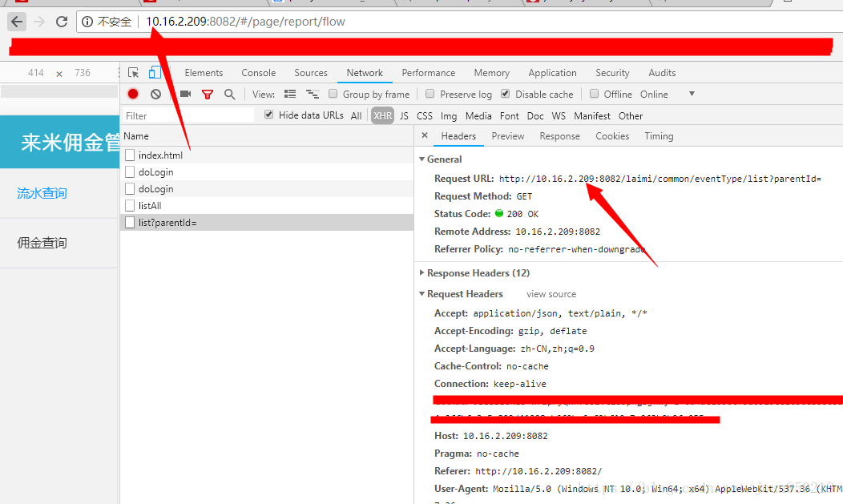The height and width of the screenshot is (504, 843).
Task: Tick the checkbox beside list?parentId=
Action: coord(130,223)
